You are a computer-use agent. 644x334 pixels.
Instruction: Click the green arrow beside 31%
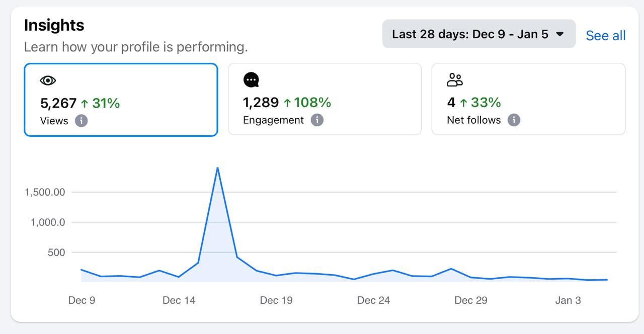pyautogui.click(x=85, y=104)
